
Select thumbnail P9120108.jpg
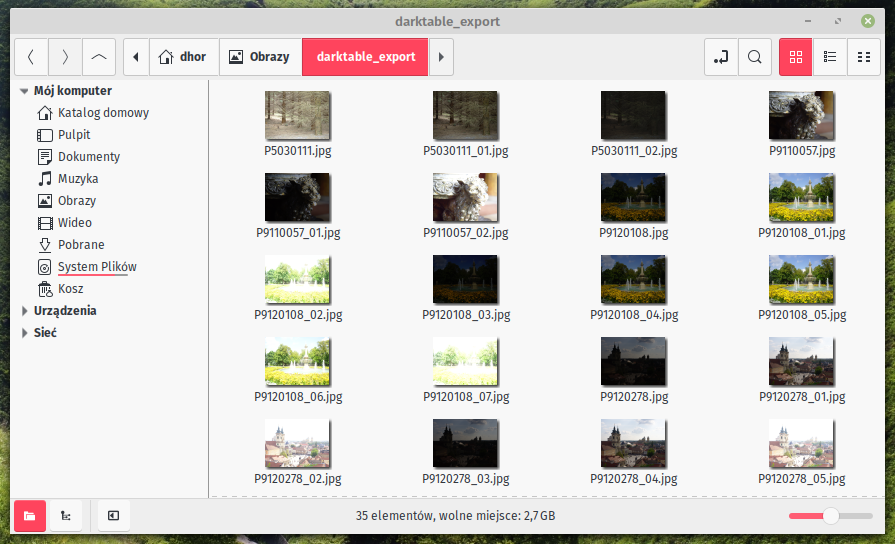tap(634, 198)
